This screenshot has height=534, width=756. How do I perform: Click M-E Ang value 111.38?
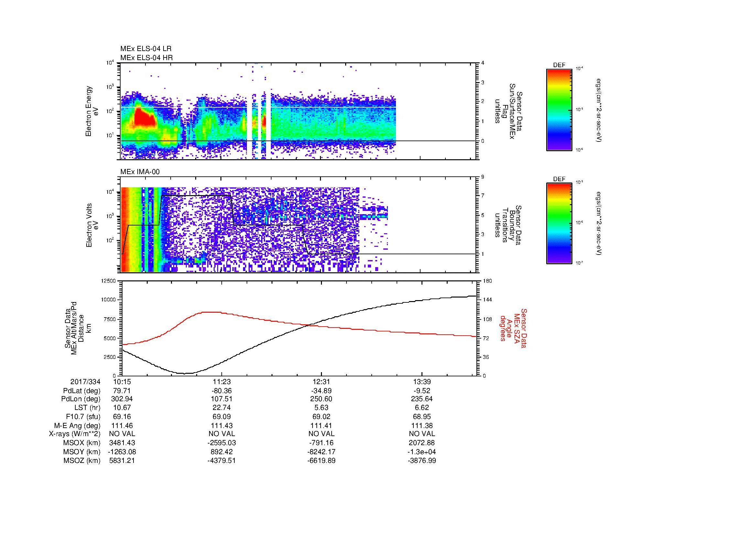coord(422,425)
